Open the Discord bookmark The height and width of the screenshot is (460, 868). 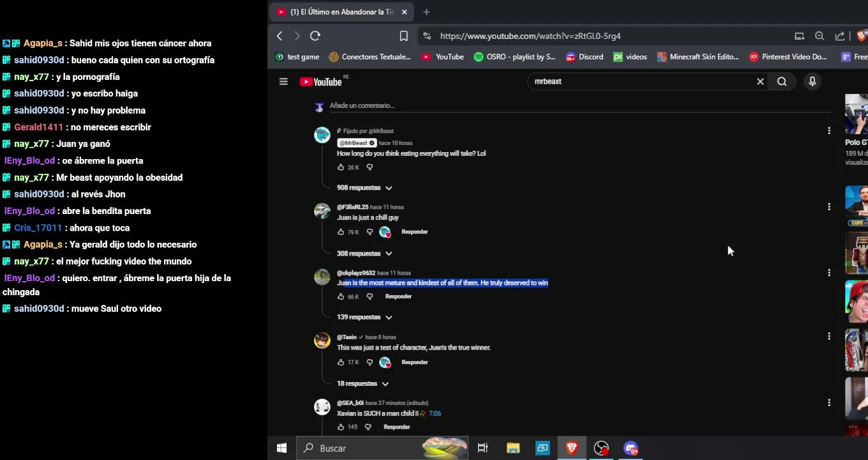click(585, 57)
